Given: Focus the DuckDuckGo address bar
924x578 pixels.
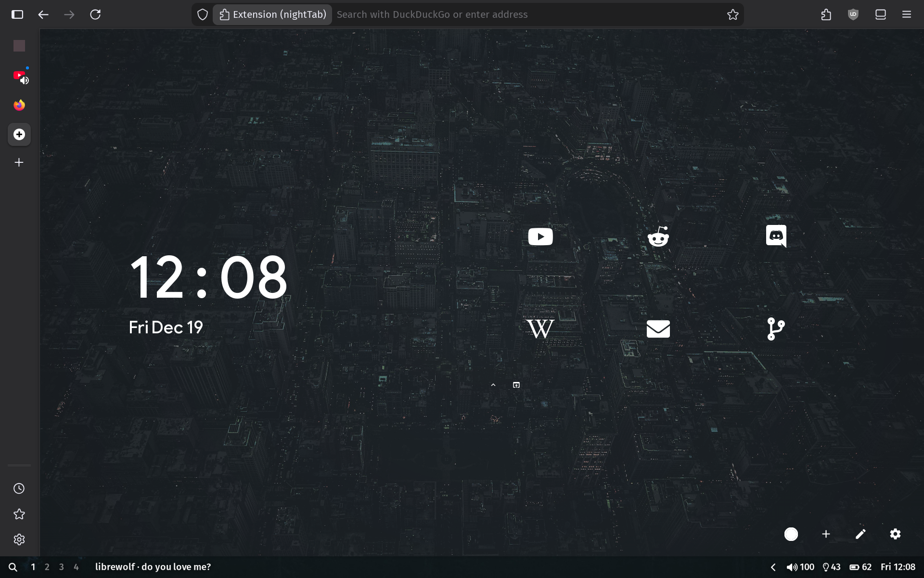Looking at the screenshot, I should (x=529, y=14).
